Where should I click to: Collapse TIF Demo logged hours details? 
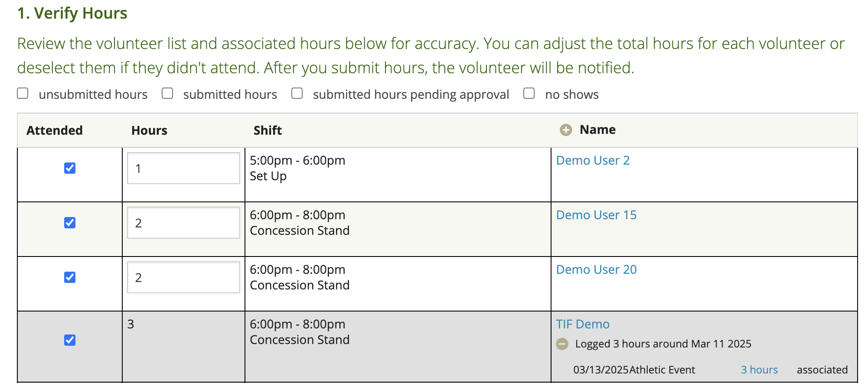click(x=562, y=344)
